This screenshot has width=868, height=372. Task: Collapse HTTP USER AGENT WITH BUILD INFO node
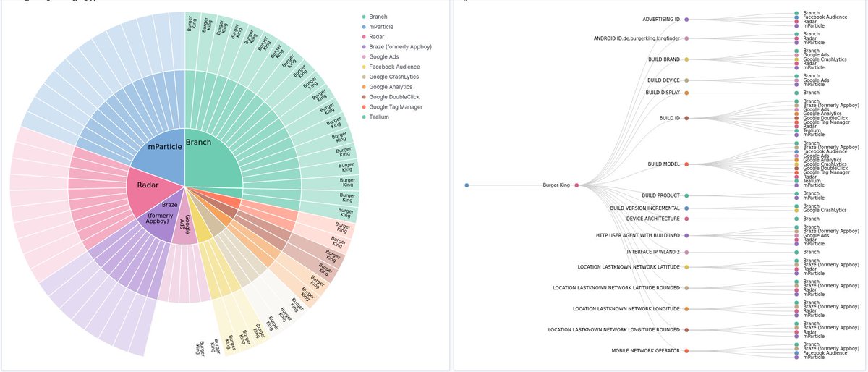click(686, 235)
